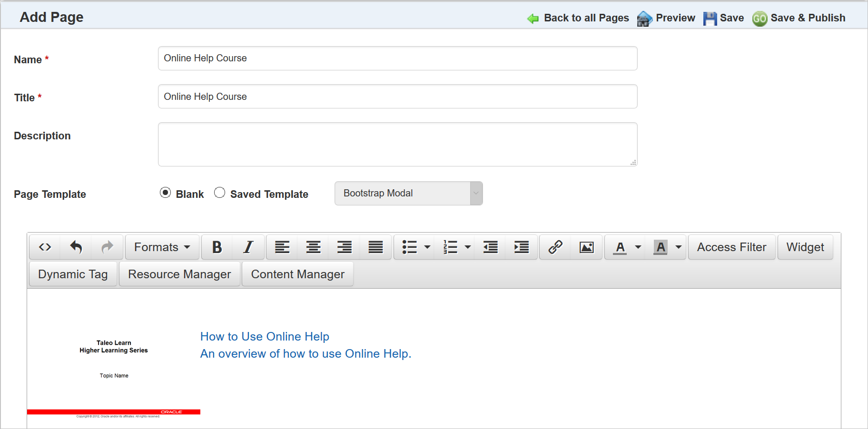Insert a numbered list
The height and width of the screenshot is (429, 868).
point(450,247)
